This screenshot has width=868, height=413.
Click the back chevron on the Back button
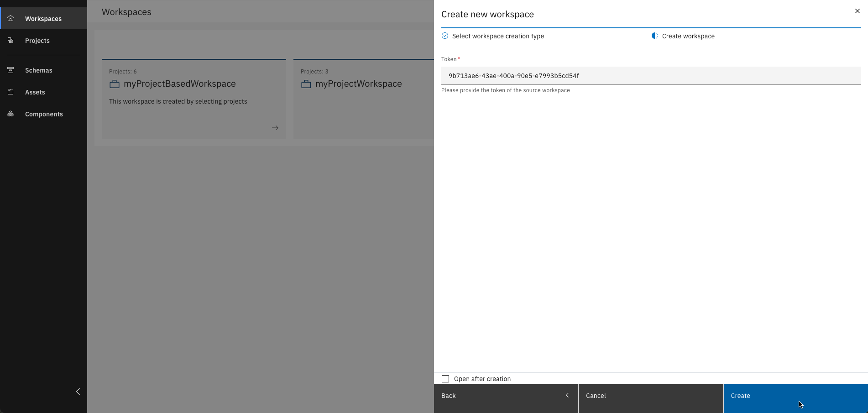pos(567,395)
